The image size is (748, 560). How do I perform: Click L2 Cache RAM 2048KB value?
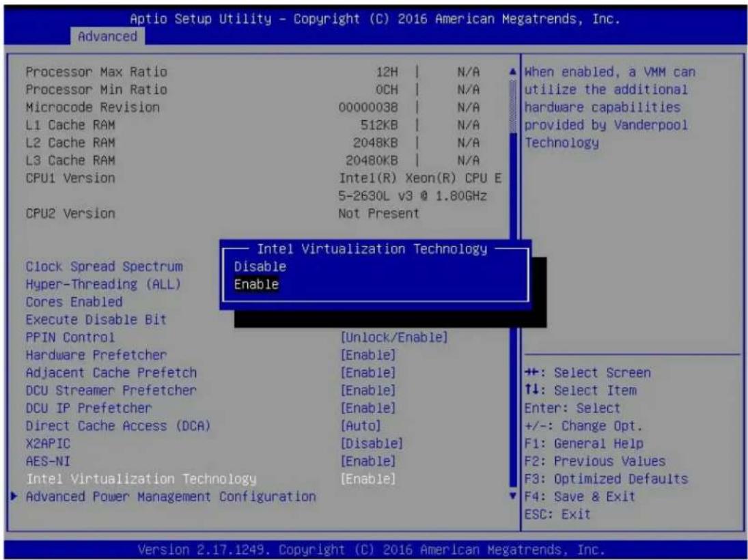point(376,143)
